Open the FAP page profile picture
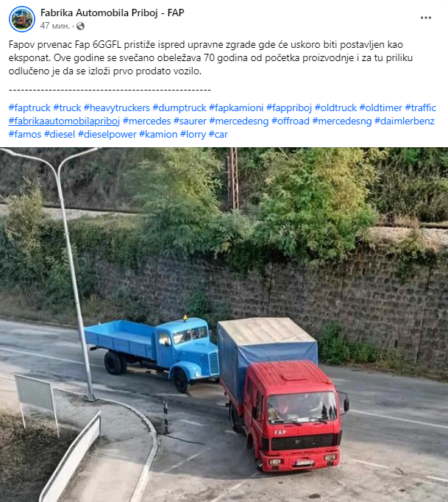448x502 pixels. (x=22, y=19)
